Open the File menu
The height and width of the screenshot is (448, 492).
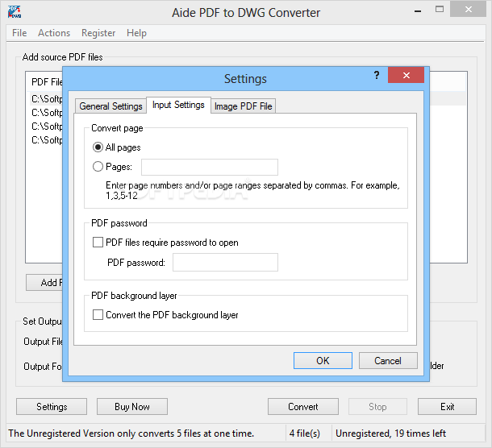tap(19, 33)
